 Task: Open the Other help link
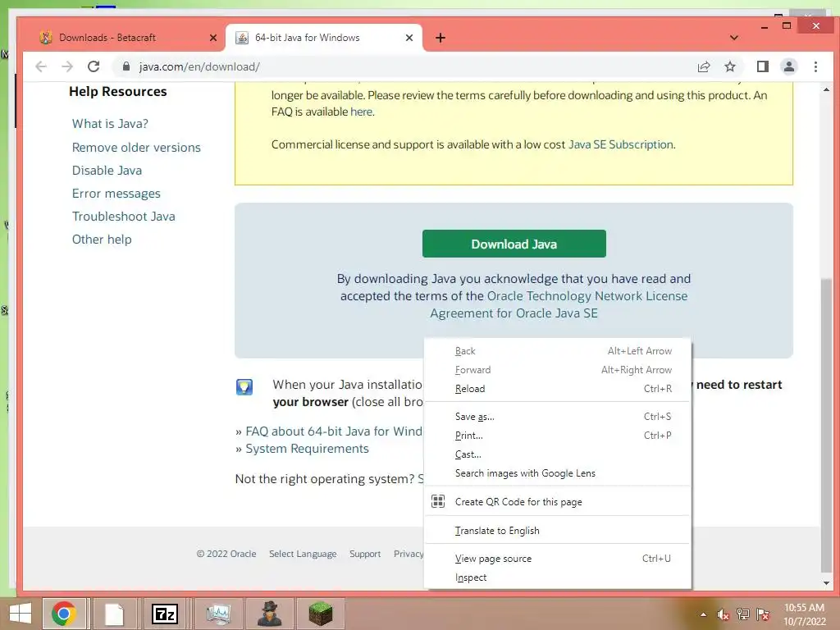pos(102,240)
